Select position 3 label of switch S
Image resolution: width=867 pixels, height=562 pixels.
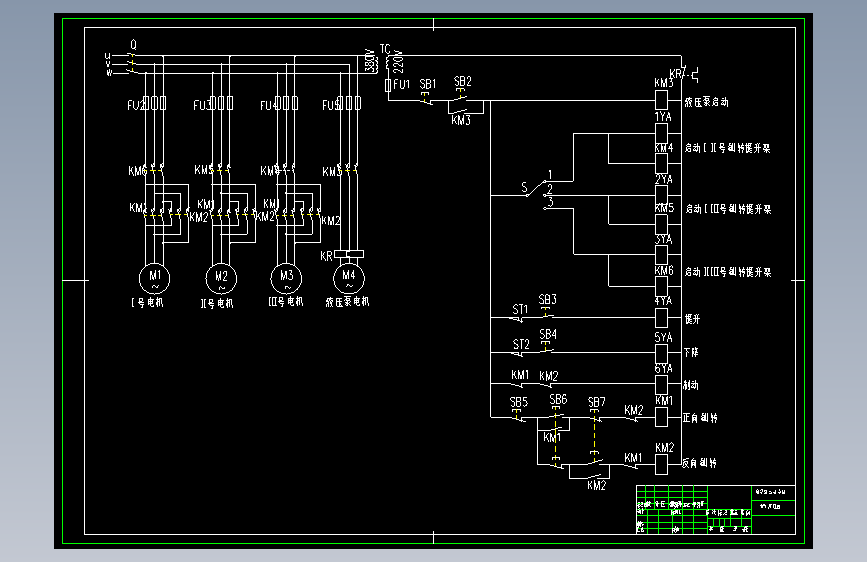click(551, 202)
